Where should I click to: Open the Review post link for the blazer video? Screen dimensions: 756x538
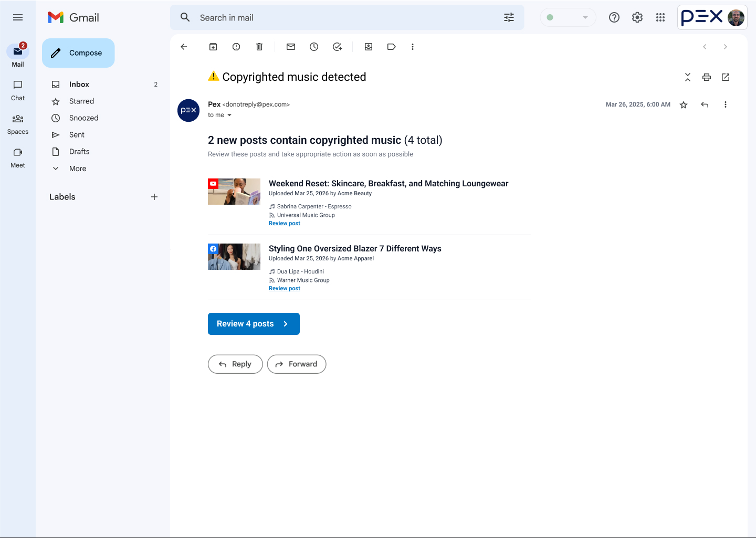[x=284, y=288]
